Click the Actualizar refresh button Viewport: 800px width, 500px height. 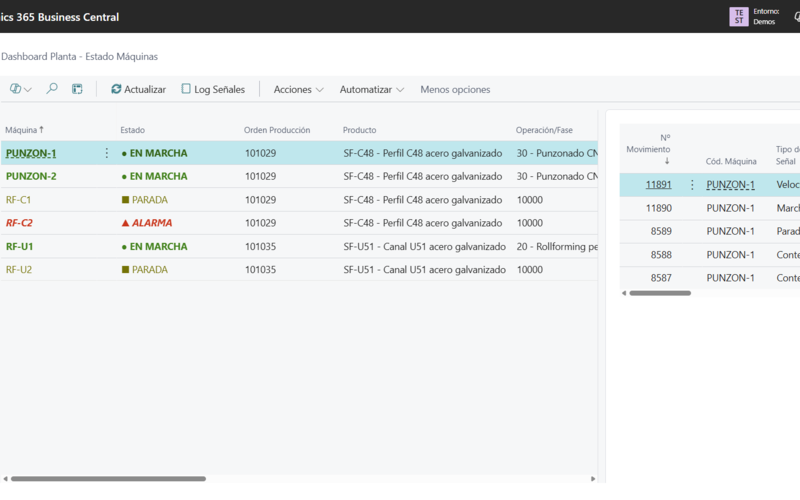click(x=138, y=89)
